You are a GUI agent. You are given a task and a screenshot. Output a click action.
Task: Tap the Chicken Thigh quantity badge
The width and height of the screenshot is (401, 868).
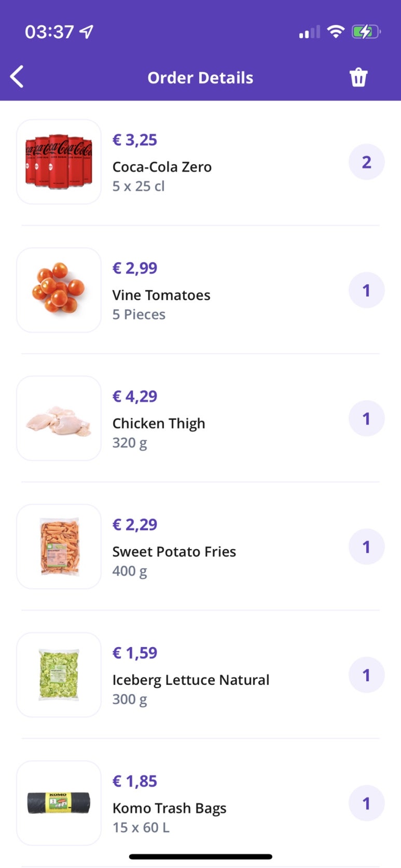pos(366,418)
